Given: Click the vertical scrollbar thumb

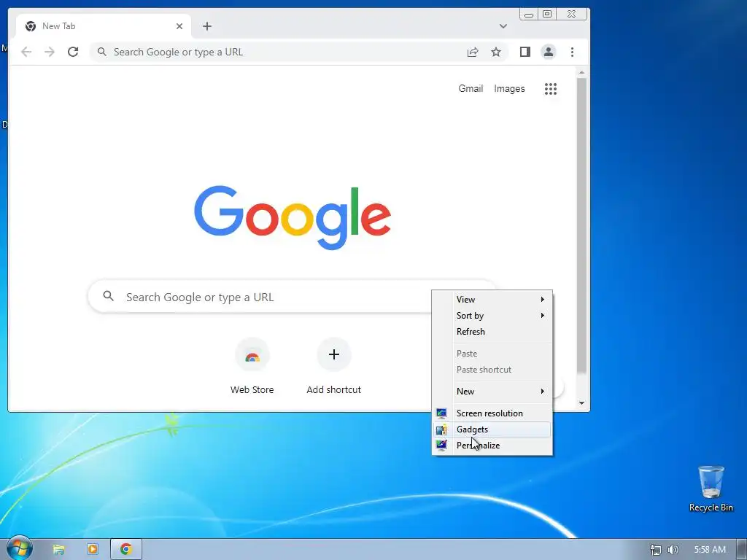Looking at the screenshot, I should [581, 225].
